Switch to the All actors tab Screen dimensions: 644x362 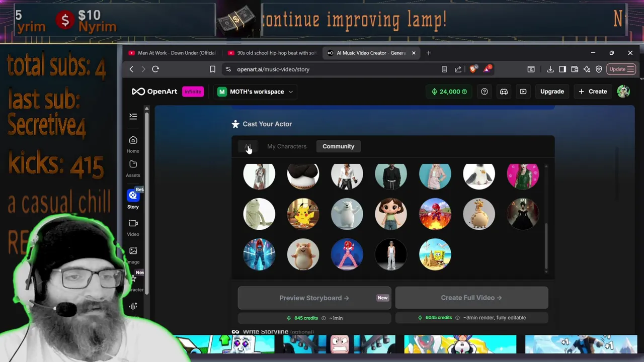(248, 146)
